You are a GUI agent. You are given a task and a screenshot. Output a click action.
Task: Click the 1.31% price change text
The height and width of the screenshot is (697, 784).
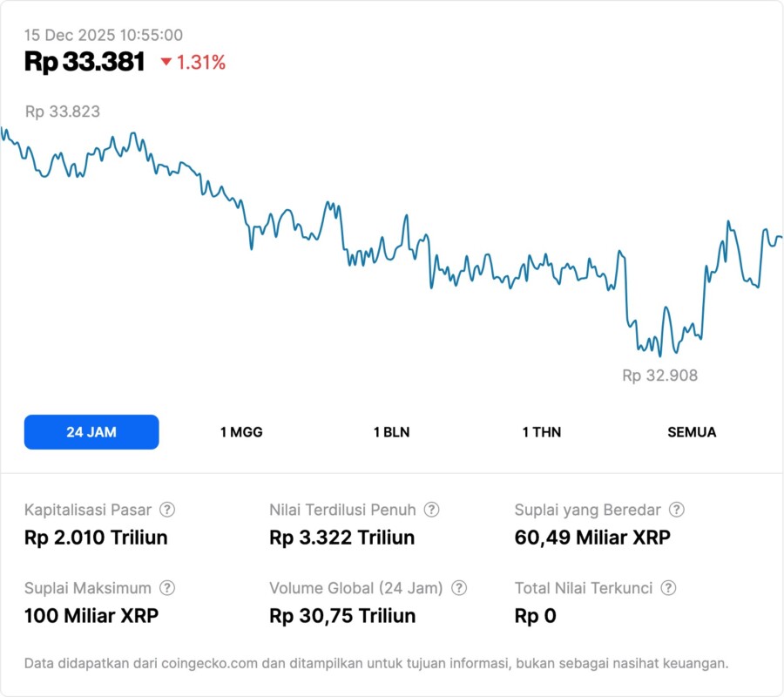[x=201, y=62]
